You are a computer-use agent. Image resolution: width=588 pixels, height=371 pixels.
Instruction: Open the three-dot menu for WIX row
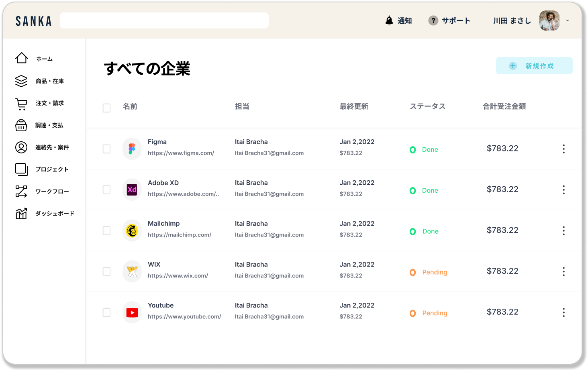[563, 272]
